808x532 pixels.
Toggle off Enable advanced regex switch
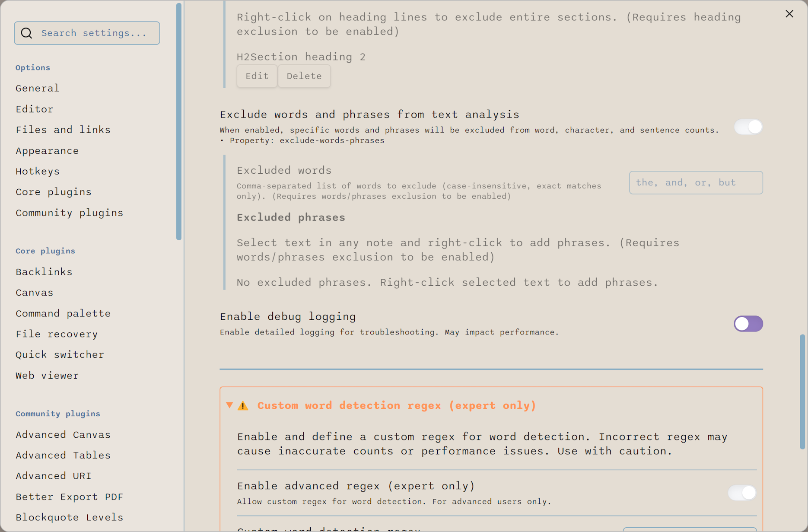742,493
